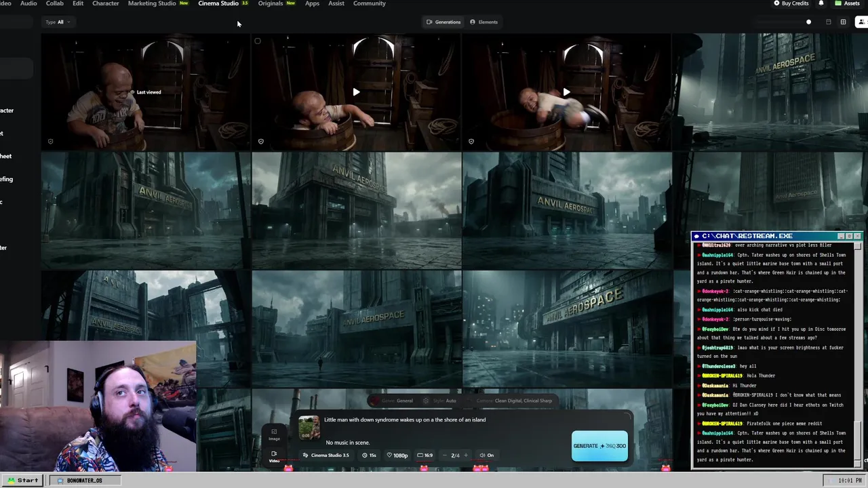This screenshot has width=868, height=488.
Task: Open the Character menu
Action: pos(105,3)
